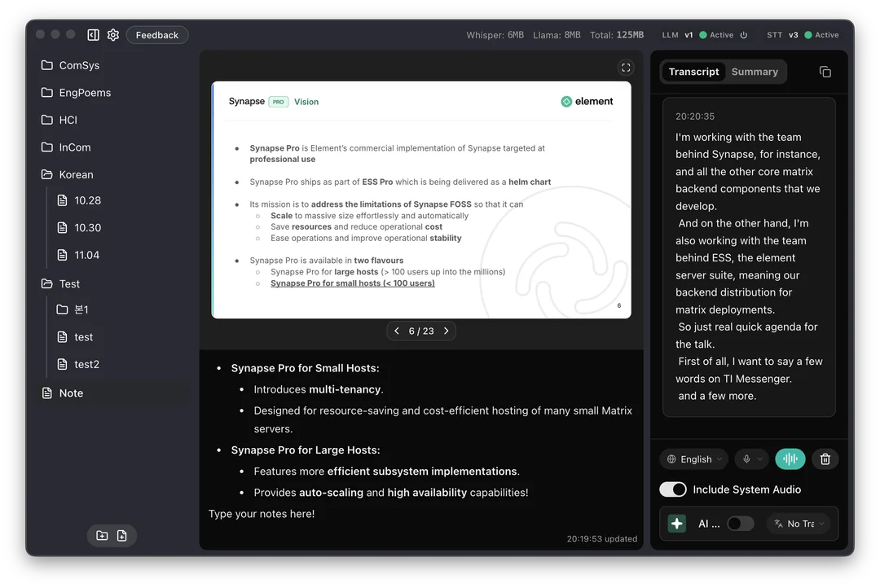Create a new folder icon
This screenshot has height=588, width=880.
[102, 536]
